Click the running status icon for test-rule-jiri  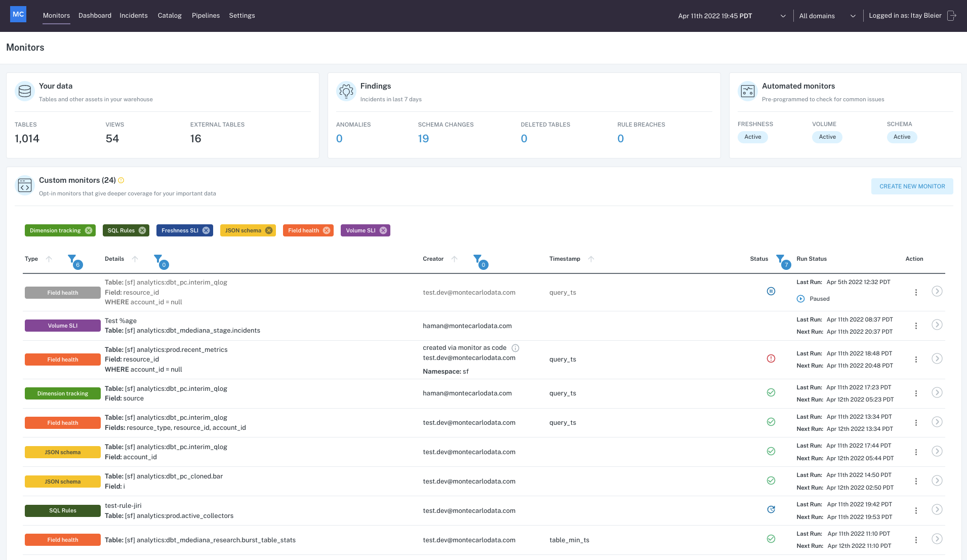(x=771, y=509)
